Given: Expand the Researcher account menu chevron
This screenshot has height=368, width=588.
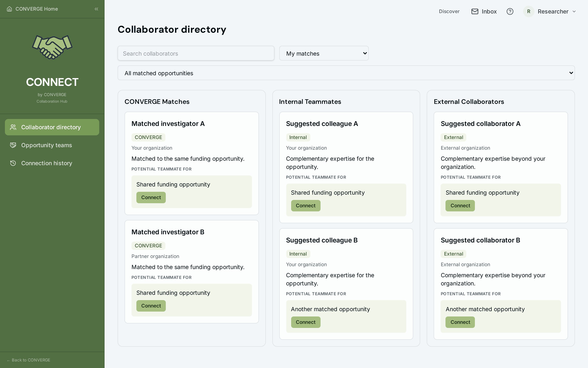Looking at the screenshot, I should 574,11.
